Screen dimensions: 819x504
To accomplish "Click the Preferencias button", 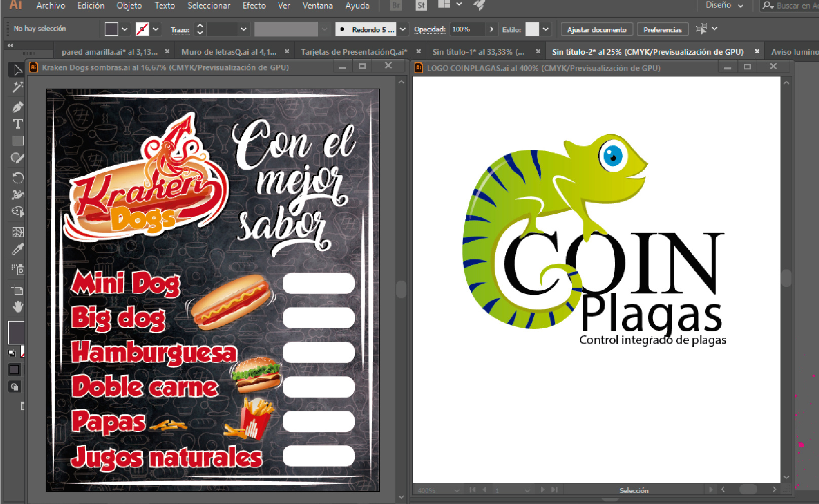I will (662, 30).
